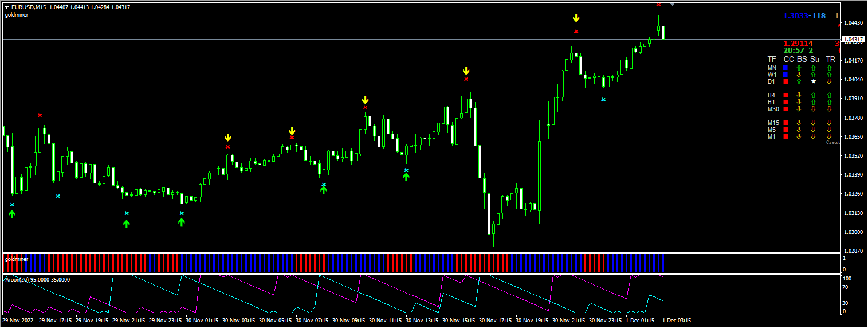Click the EURUSD,M15 chart title text
Image resolution: width=868 pixels, height=328 pixels.
click(29, 7)
